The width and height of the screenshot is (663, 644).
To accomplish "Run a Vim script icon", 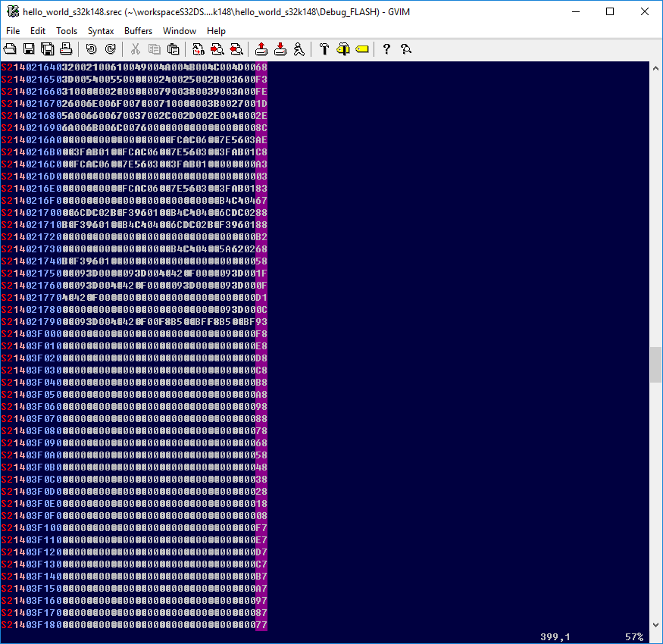I will (299, 49).
